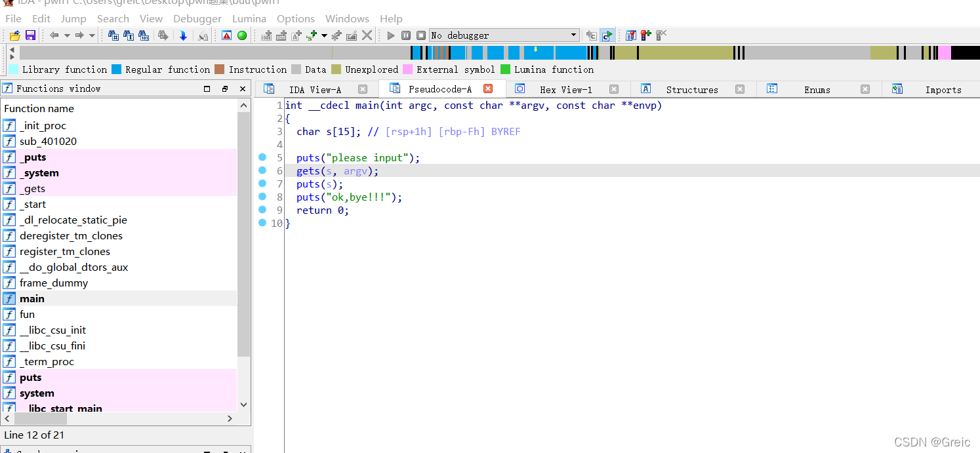Float the Functions window with undock button
This screenshot has width=980, height=453.
click(x=225, y=89)
